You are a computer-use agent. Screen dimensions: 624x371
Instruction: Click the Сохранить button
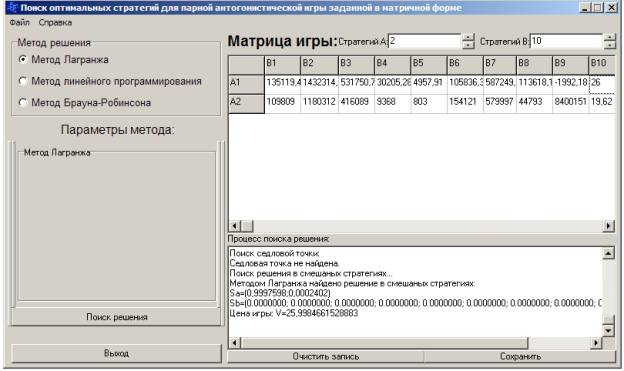tap(520, 357)
